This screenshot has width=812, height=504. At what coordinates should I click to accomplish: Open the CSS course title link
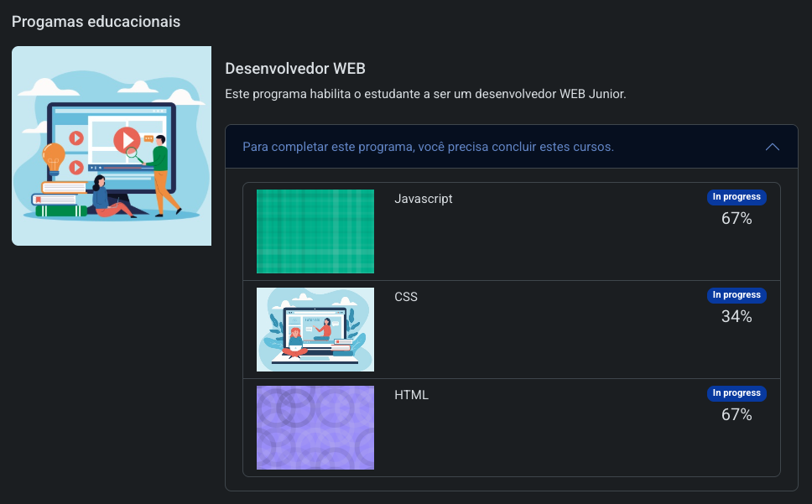coord(406,296)
